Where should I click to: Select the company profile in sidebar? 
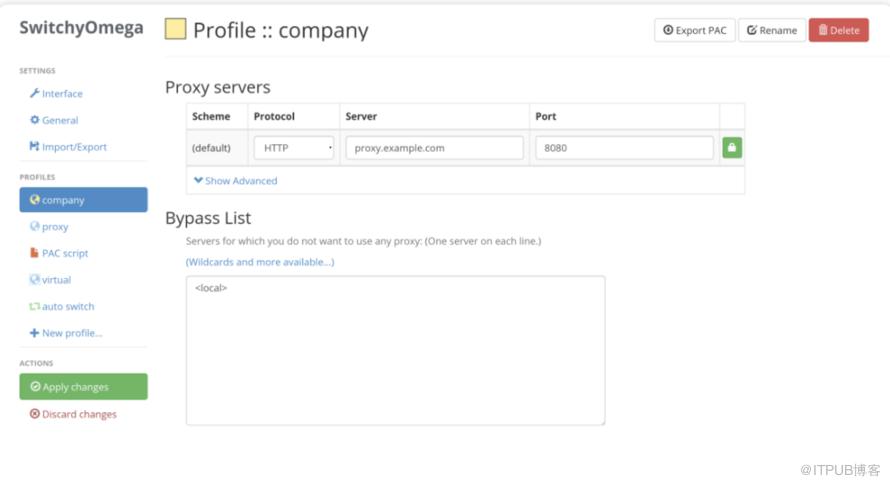click(x=83, y=200)
